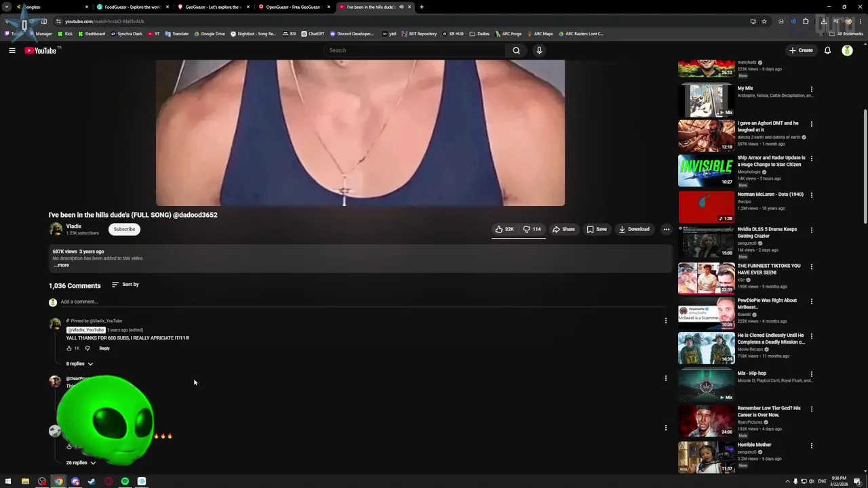The image size is (868, 488).
Task: Expand the 26 replies thread
Action: click(81, 463)
